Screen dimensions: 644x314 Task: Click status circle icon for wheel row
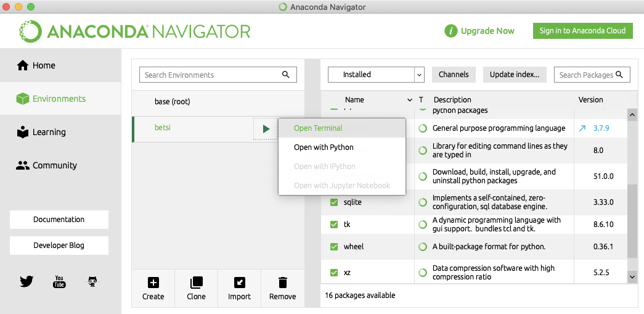422,247
